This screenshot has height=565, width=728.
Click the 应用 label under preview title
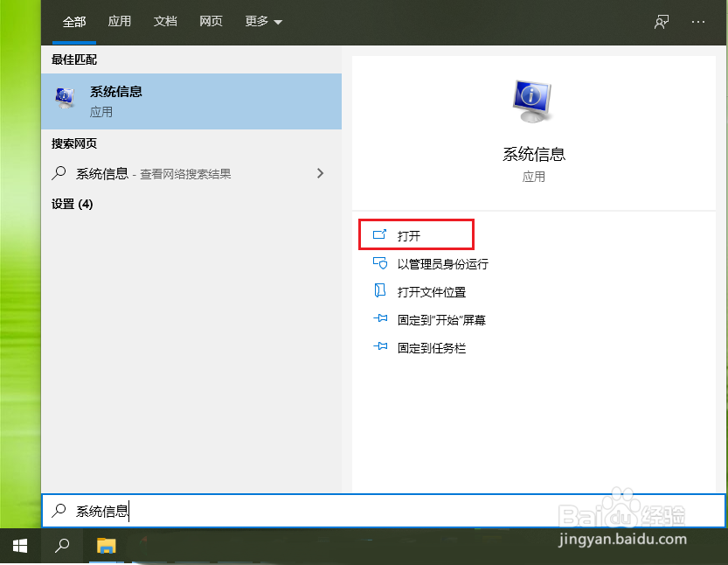point(533,177)
